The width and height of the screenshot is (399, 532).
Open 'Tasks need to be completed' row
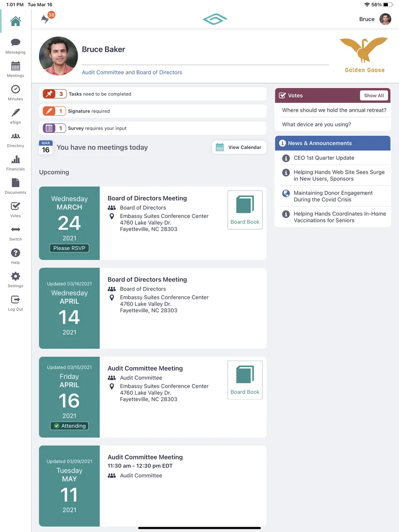click(x=153, y=94)
